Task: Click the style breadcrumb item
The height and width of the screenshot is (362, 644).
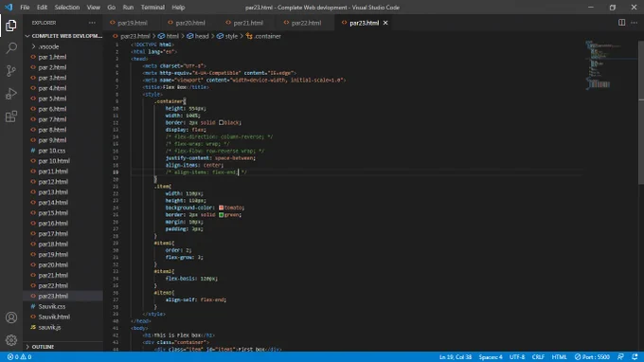Action: click(x=227, y=36)
